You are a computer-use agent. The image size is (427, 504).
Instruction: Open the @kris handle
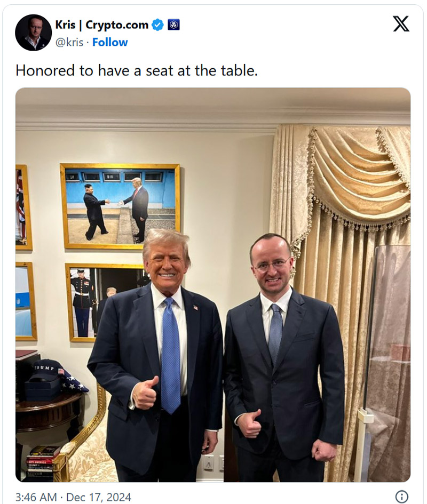[69, 42]
